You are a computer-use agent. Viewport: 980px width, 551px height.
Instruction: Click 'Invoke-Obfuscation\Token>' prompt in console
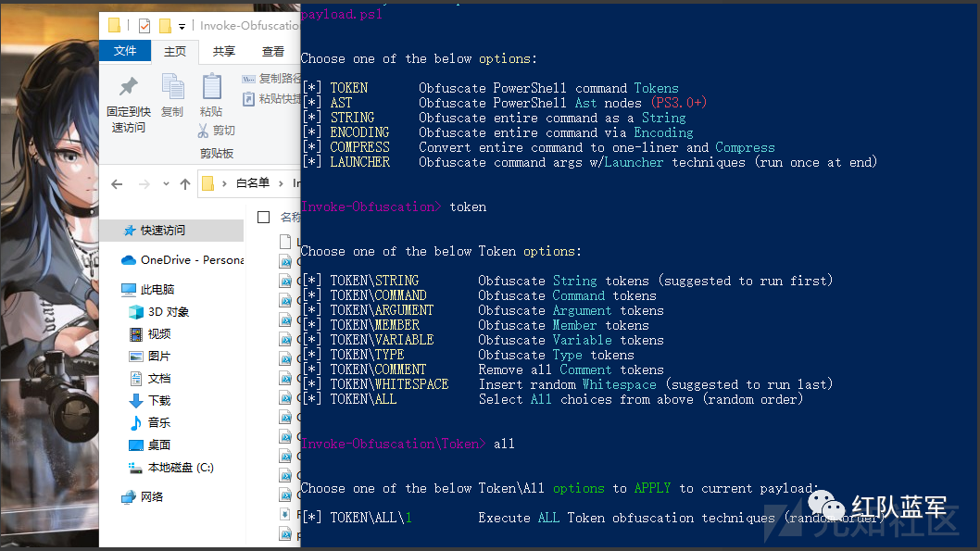click(394, 444)
